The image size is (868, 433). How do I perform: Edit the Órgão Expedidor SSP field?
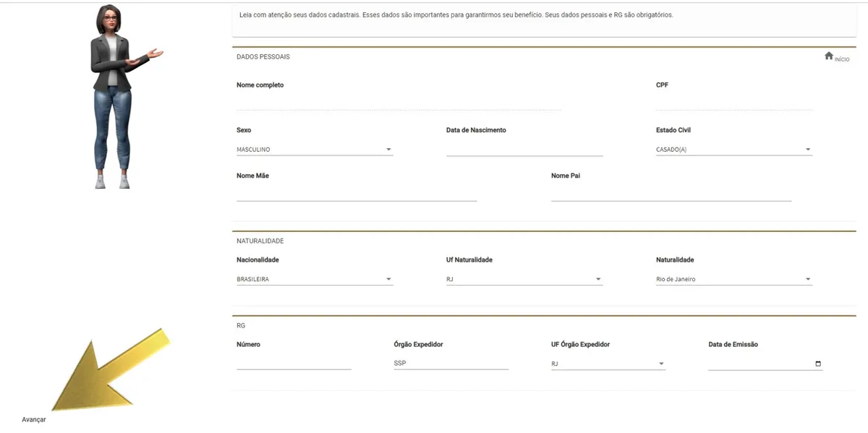point(451,363)
